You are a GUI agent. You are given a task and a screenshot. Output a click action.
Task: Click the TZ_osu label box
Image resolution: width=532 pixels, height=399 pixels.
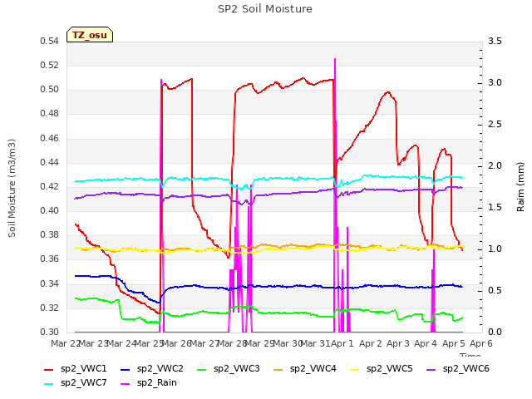90,35
